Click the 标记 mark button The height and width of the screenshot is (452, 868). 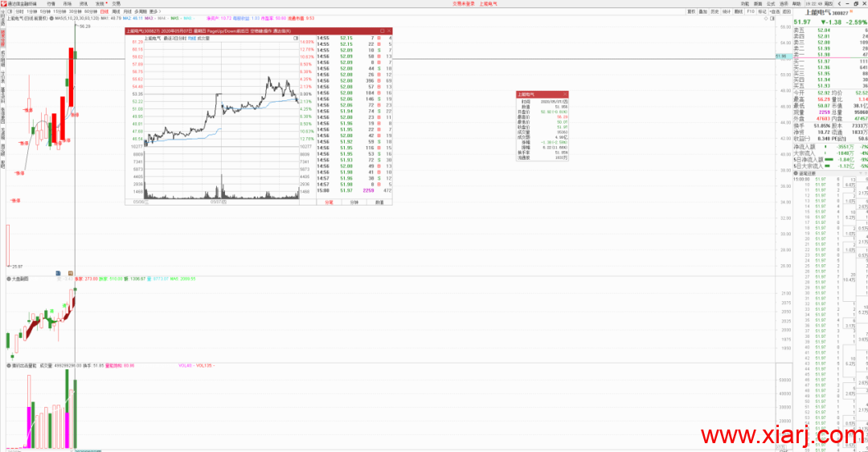762,11
